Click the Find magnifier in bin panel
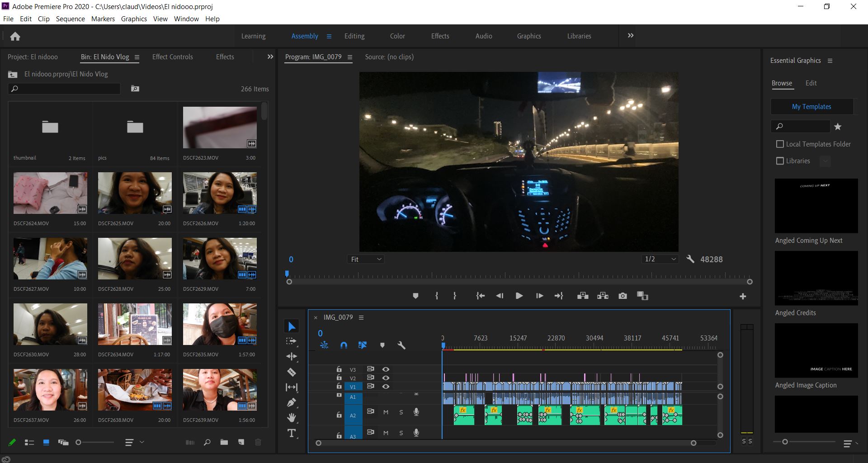 point(207,442)
